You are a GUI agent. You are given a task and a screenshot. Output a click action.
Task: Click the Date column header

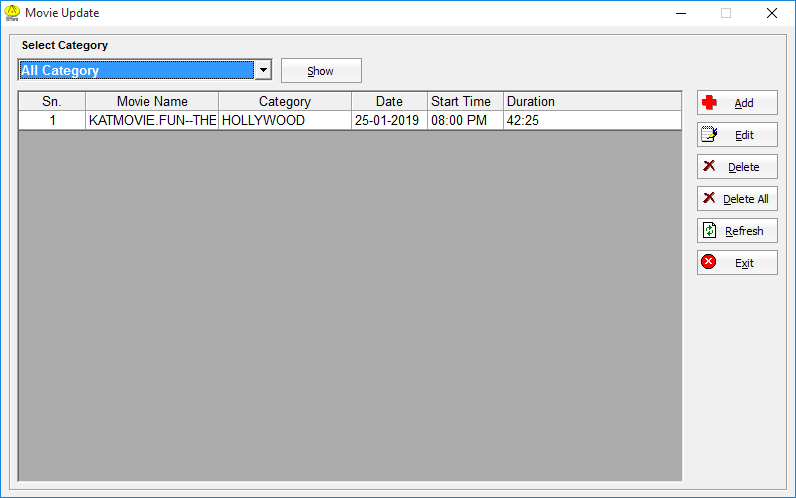pos(389,102)
